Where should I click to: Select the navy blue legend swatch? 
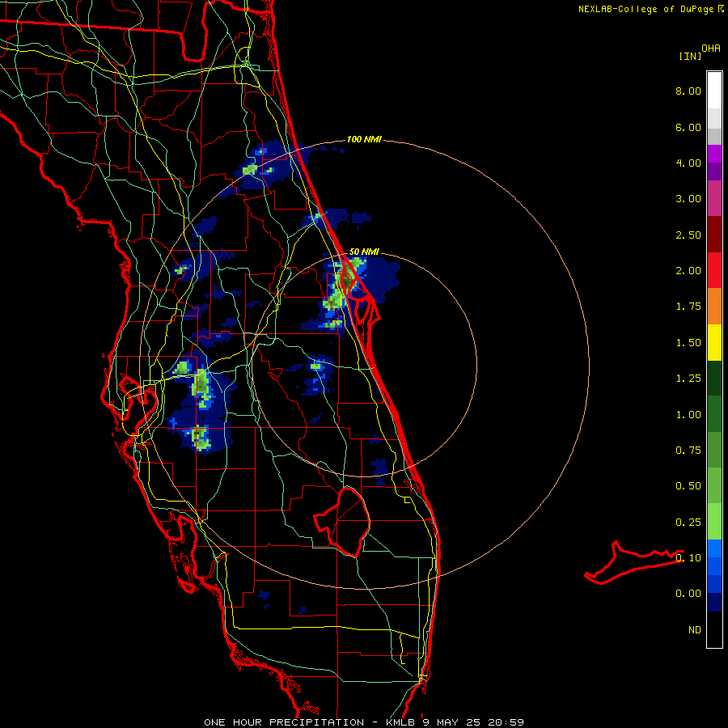[714, 603]
